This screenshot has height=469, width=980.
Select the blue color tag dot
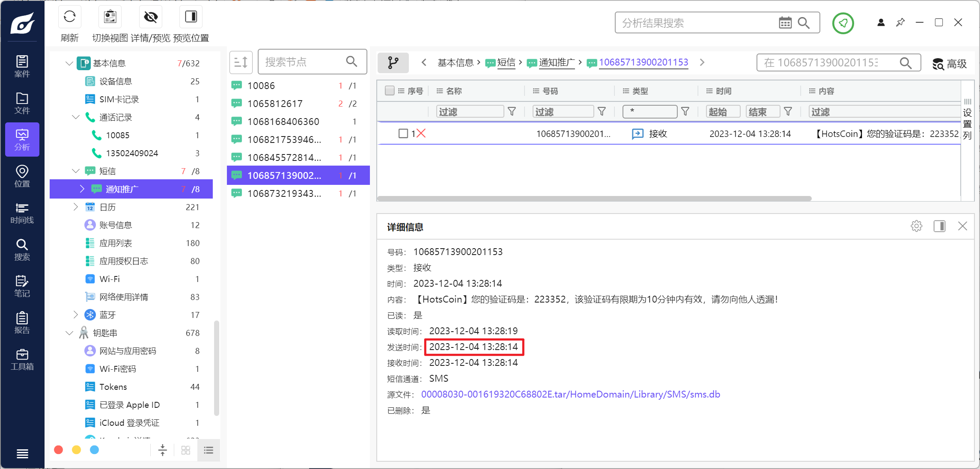[x=95, y=450]
